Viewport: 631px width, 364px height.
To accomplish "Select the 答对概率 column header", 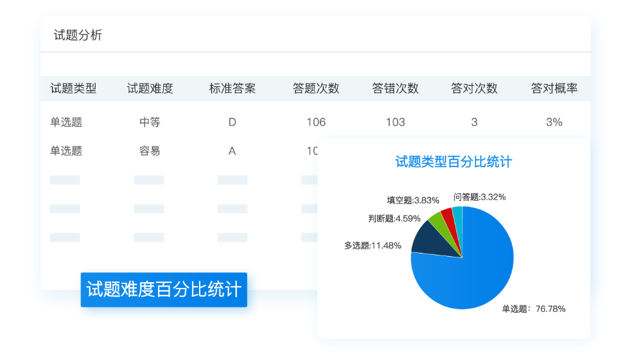I will [554, 89].
